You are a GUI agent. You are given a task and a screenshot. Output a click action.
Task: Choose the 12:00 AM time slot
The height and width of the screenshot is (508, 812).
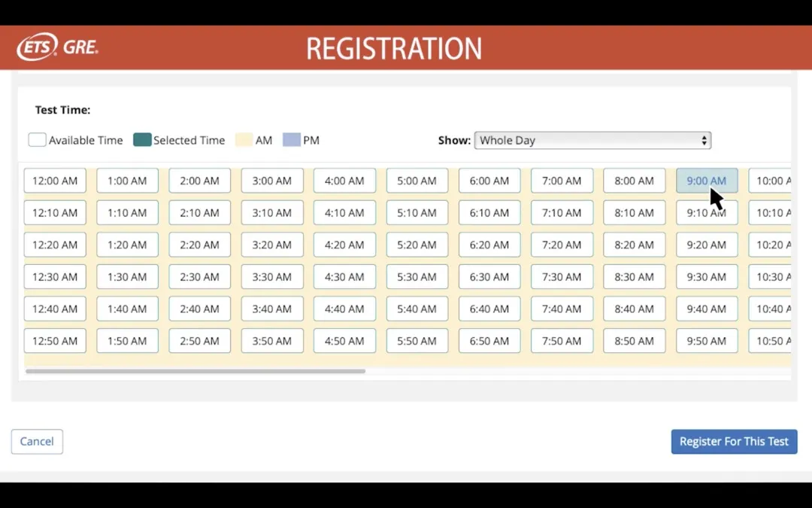[55, 181]
